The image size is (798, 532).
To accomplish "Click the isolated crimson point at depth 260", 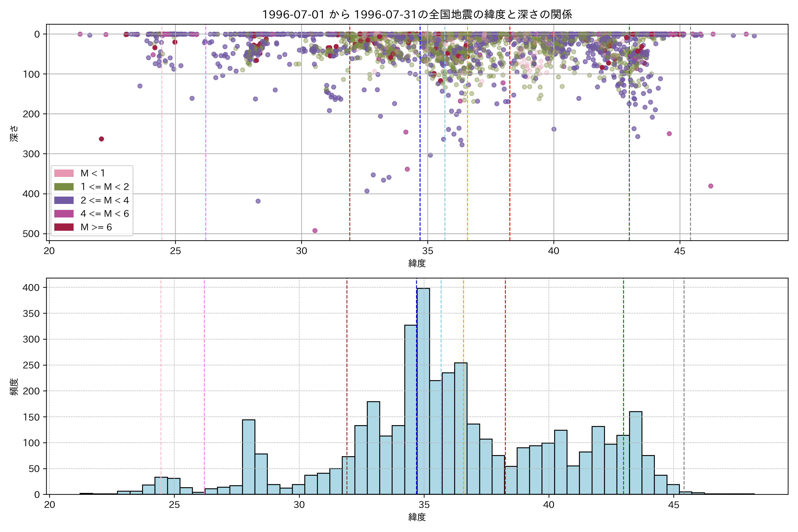I will (x=102, y=139).
